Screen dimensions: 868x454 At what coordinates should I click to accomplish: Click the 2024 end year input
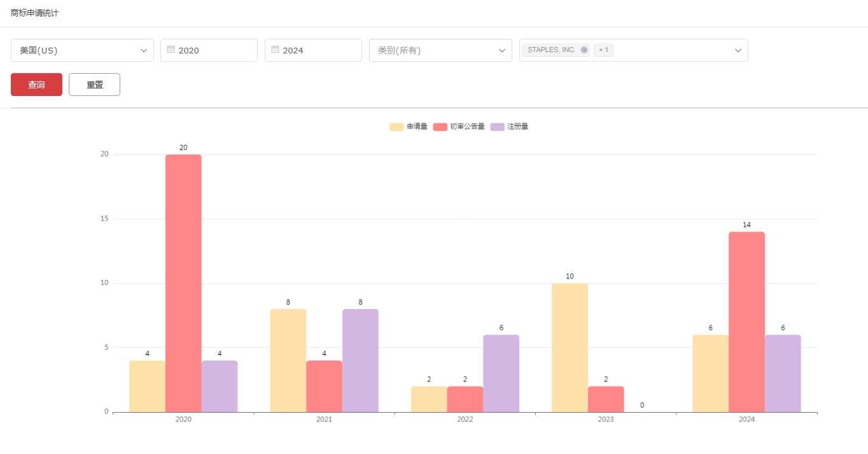(x=318, y=50)
